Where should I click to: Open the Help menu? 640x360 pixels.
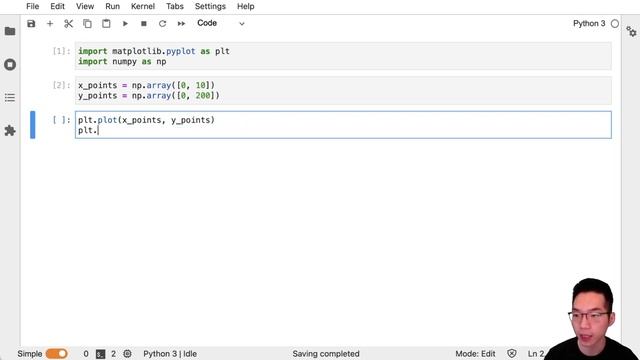[246, 7]
